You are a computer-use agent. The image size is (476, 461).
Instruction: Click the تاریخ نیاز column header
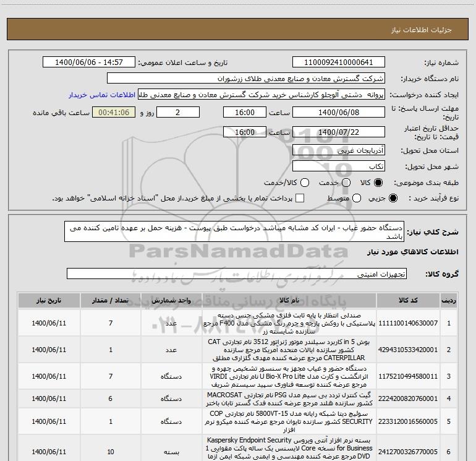pos(49,301)
